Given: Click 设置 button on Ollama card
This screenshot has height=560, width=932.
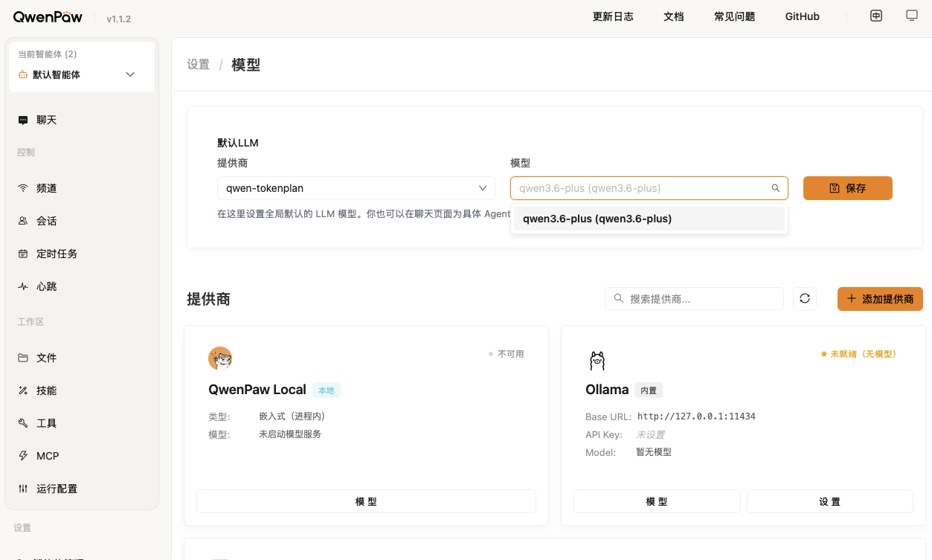Looking at the screenshot, I should click(829, 501).
